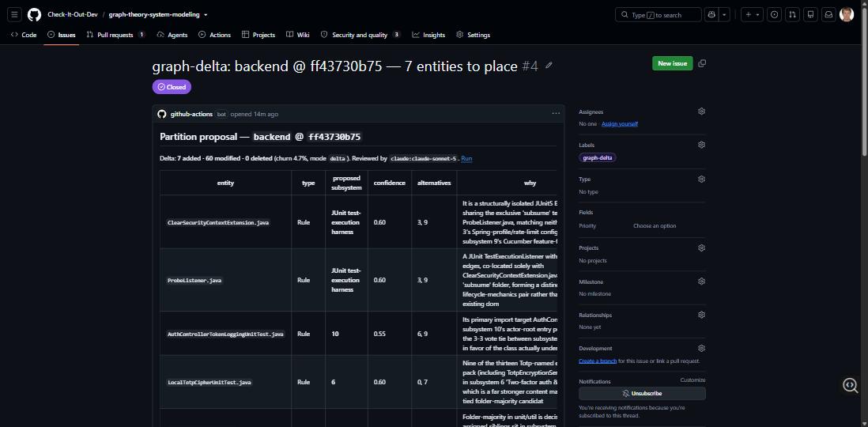Image resolution: width=868 pixels, height=427 pixels.
Task: Open your issues from the header icon
Action: (x=775, y=14)
